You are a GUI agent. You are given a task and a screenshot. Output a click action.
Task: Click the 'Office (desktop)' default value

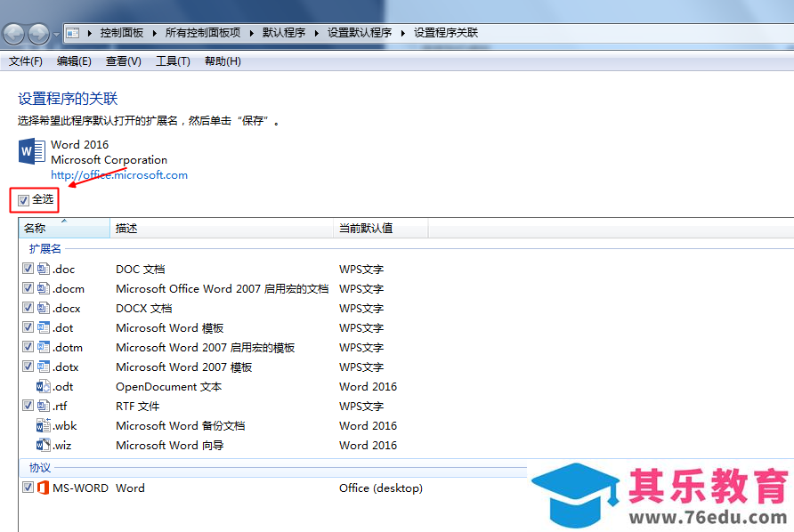pos(381,488)
